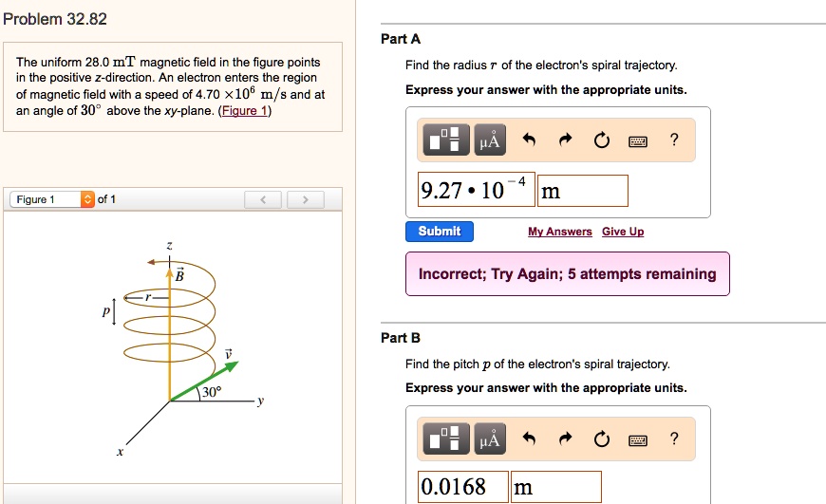Click the Part B heading
This screenshot has width=826, height=504.
point(401,338)
